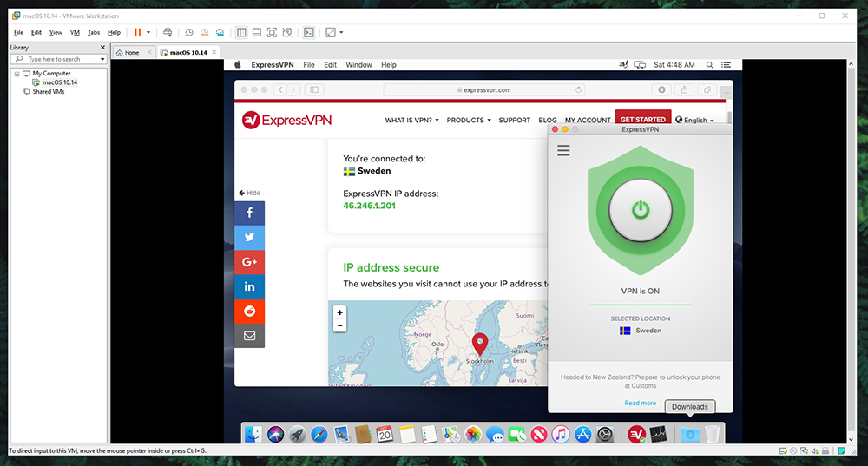
Task: Enter VMware full screen mode
Action: pos(272,33)
